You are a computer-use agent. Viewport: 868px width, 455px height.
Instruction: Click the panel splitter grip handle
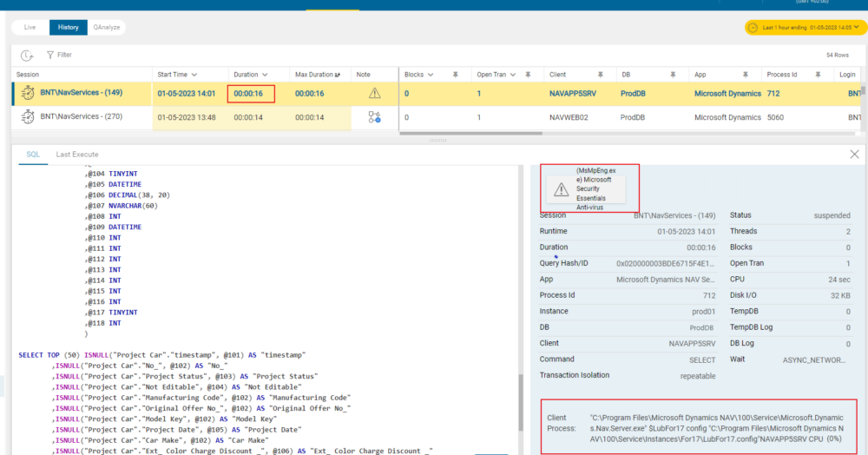[437, 141]
